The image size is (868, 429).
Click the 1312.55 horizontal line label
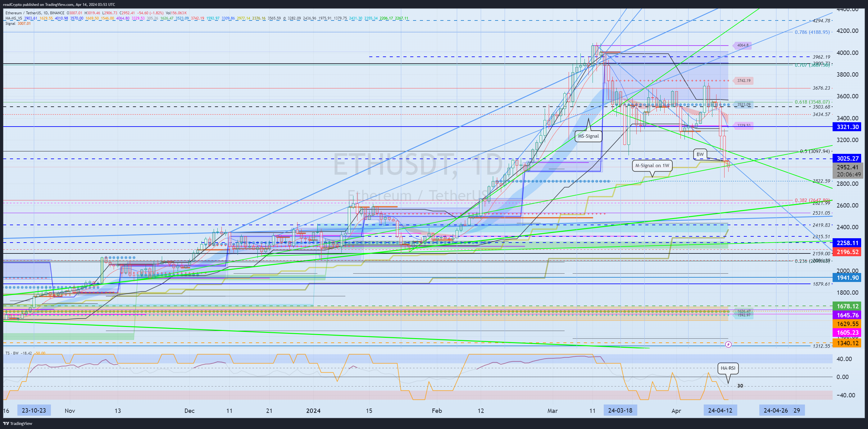821,346
